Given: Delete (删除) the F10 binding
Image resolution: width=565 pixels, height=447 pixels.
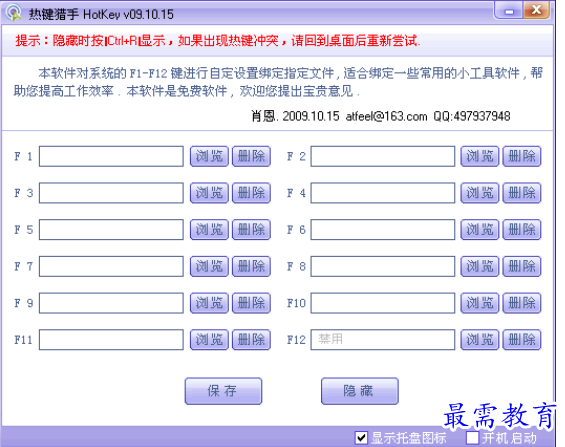Looking at the screenshot, I should pos(522,303).
